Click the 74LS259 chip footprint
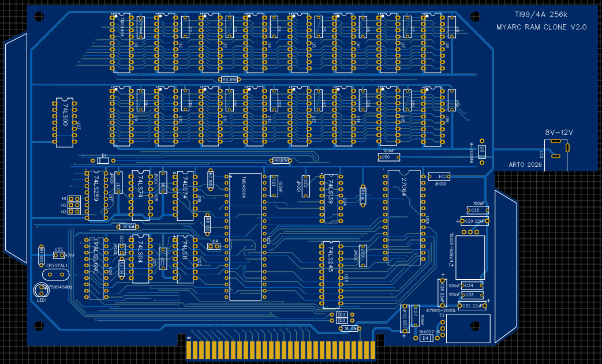Viewport: 602px width, 364px height. (x=95, y=195)
